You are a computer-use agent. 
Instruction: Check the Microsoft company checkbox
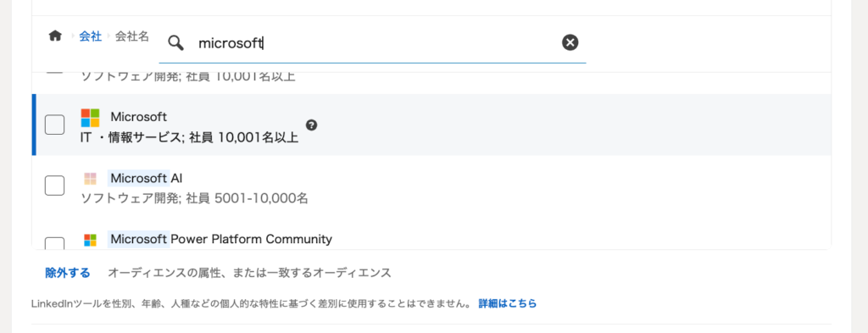pos(54,125)
